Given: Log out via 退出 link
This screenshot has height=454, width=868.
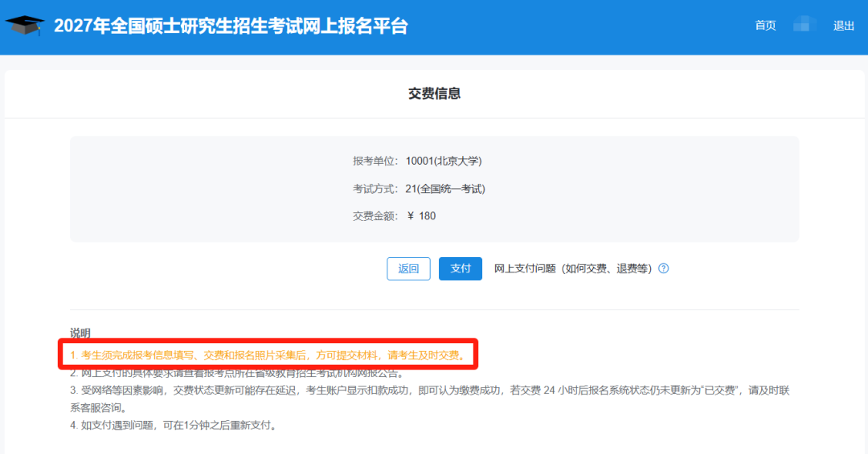Looking at the screenshot, I should pos(844,26).
